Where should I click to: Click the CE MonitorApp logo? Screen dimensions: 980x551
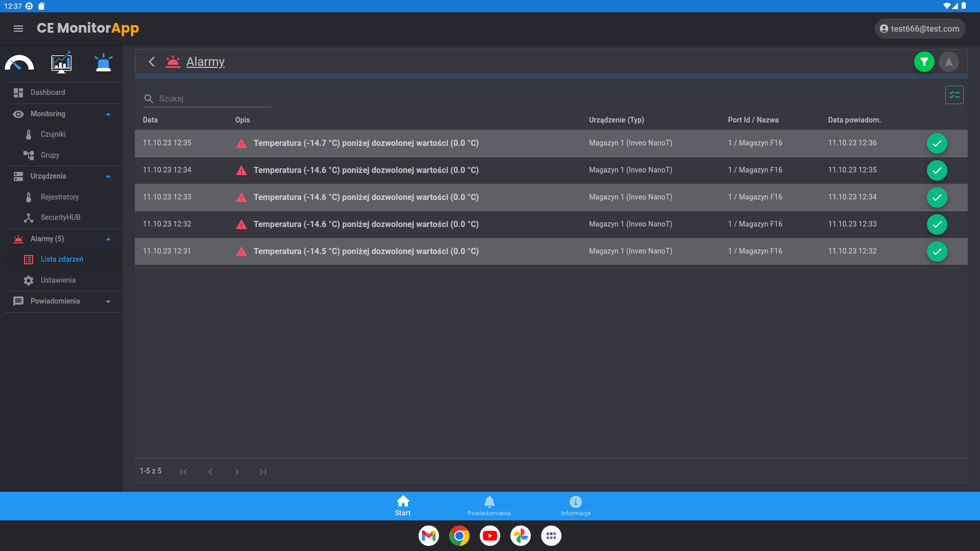coord(88,28)
